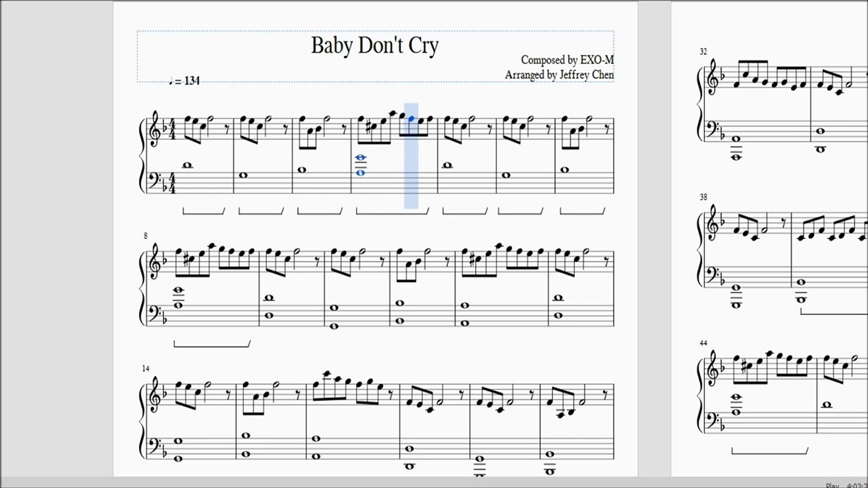Image resolution: width=868 pixels, height=488 pixels.
Task: Click the pedal line beneath measure 8
Action: click(x=212, y=346)
